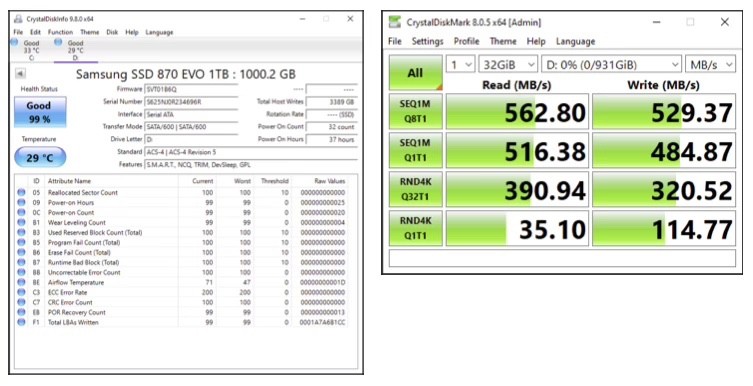The width and height of the screenshot is (753, 386).
Task: Click the comment field below benchmark results
Action: (562, 258)
